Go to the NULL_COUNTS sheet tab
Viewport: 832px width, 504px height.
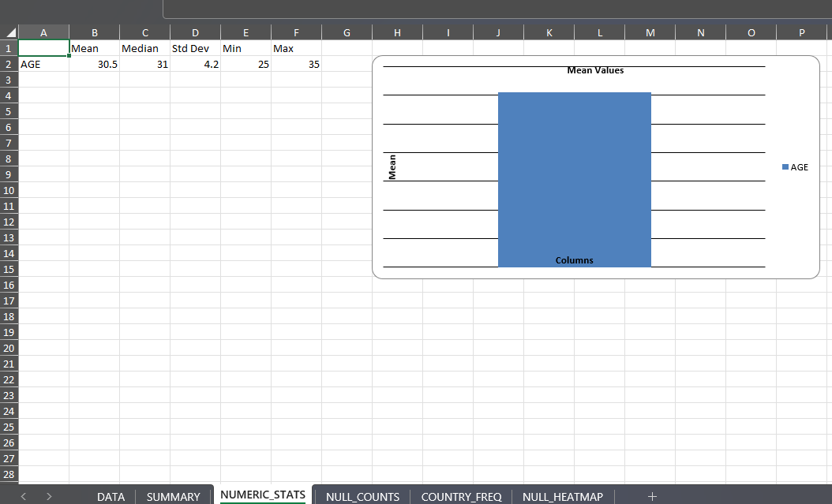[362, 497]
